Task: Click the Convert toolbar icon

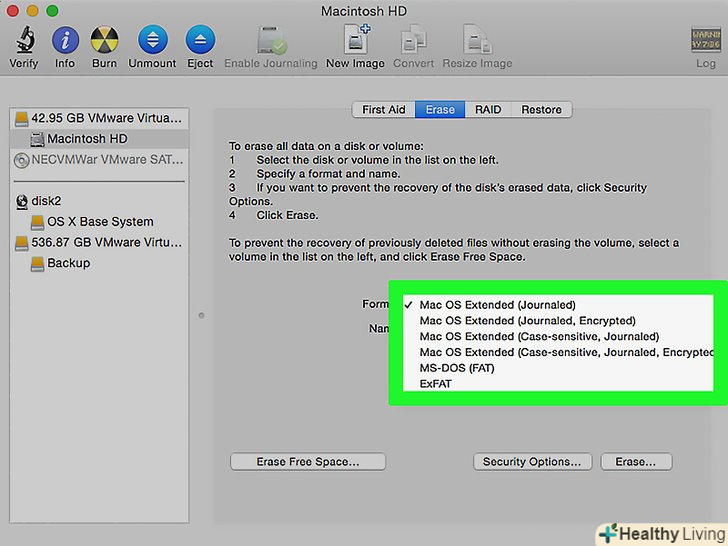Action: click(x=413, y=39)
